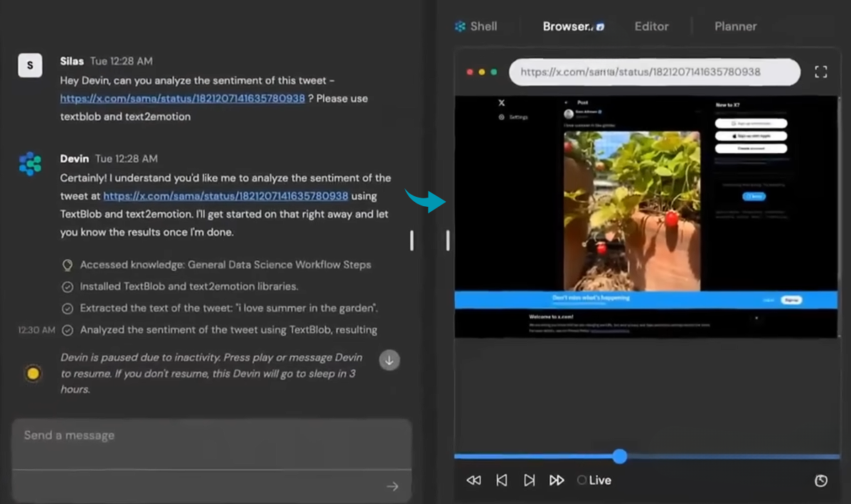Screen dimensions: 851x504
Task: Click the blue button in the X page sidebar
Action: [754, 196]
